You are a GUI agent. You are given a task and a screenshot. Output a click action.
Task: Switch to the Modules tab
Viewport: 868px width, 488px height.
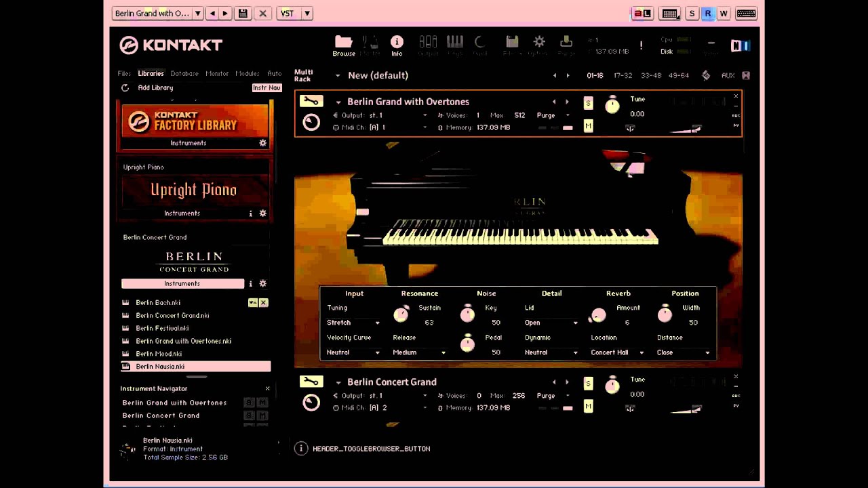click(x=248, y=73)
